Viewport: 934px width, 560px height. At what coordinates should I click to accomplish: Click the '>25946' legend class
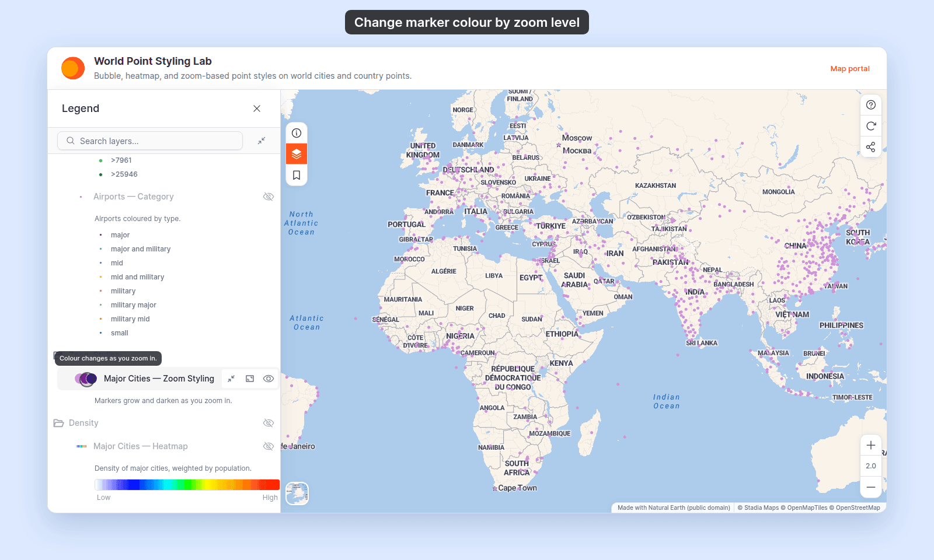tap(124, 174)
